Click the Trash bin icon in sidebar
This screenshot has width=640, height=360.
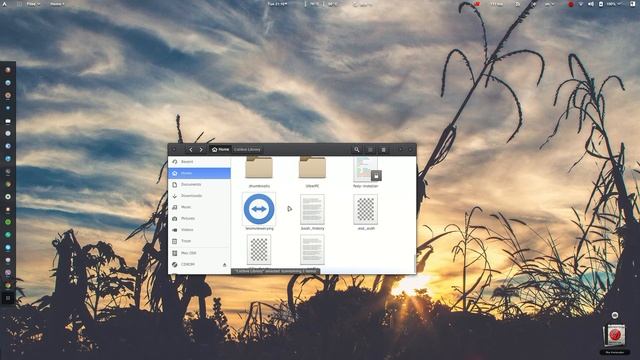[x=175, y=241]
